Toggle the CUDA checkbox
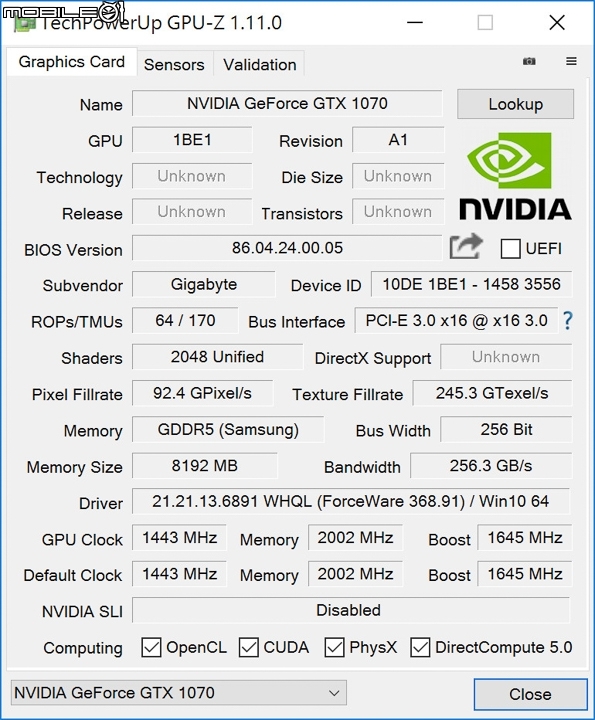The height and width of the screenshot is (720, 595). [x=248, y=647]
